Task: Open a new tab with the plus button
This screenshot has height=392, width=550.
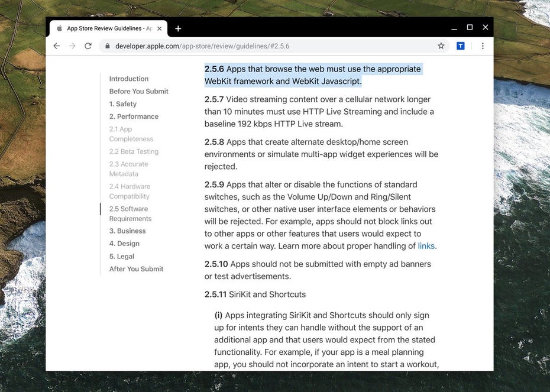Action: (x=178, y=28)
